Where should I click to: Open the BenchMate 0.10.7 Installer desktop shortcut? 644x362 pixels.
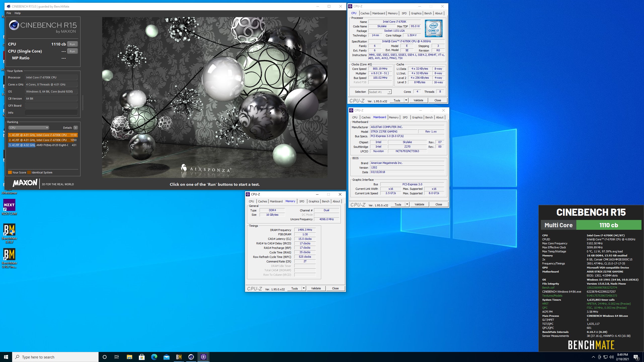click(x=9, y=258)
